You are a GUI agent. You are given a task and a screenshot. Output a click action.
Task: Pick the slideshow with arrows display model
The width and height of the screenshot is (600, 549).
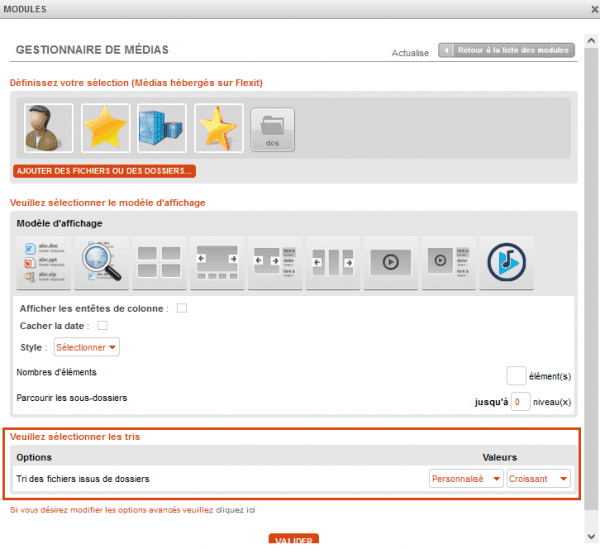215,262
